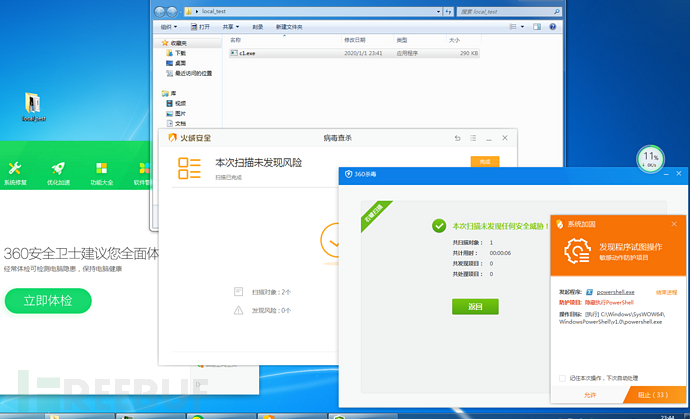Screen dimensions: 690x419
Task: Open 文档 library in navigation pane
Action: coord(176,124)
